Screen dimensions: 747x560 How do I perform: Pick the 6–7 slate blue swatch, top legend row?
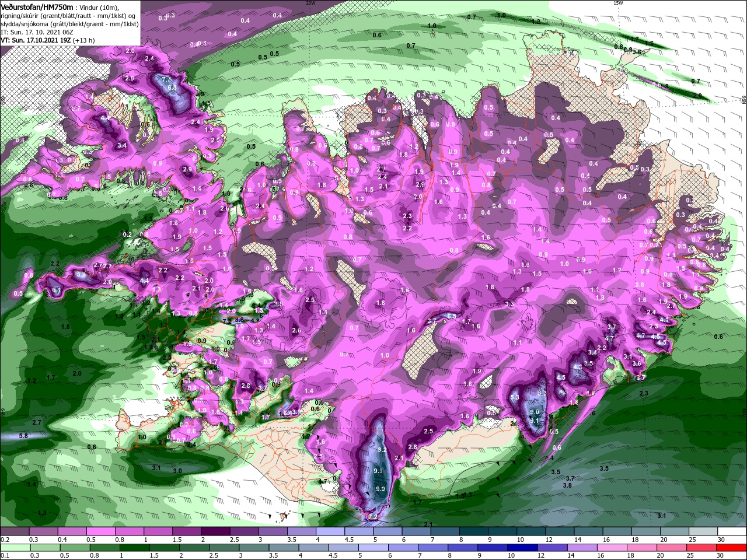[x=415, y=531]
